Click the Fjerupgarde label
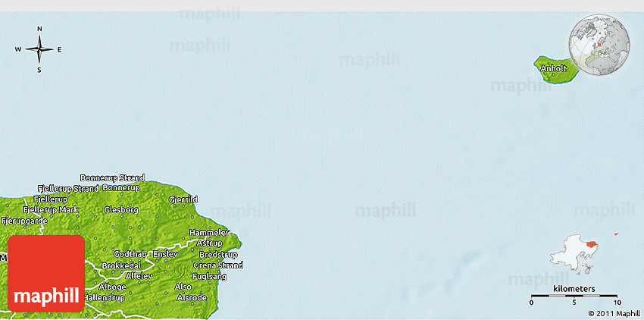 (24, 221)
